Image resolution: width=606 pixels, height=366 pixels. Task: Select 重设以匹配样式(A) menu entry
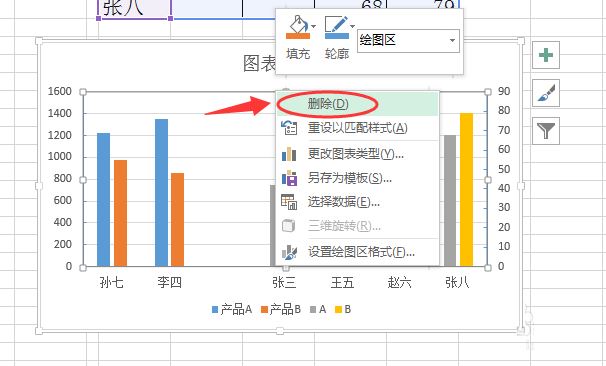[357, 128]
